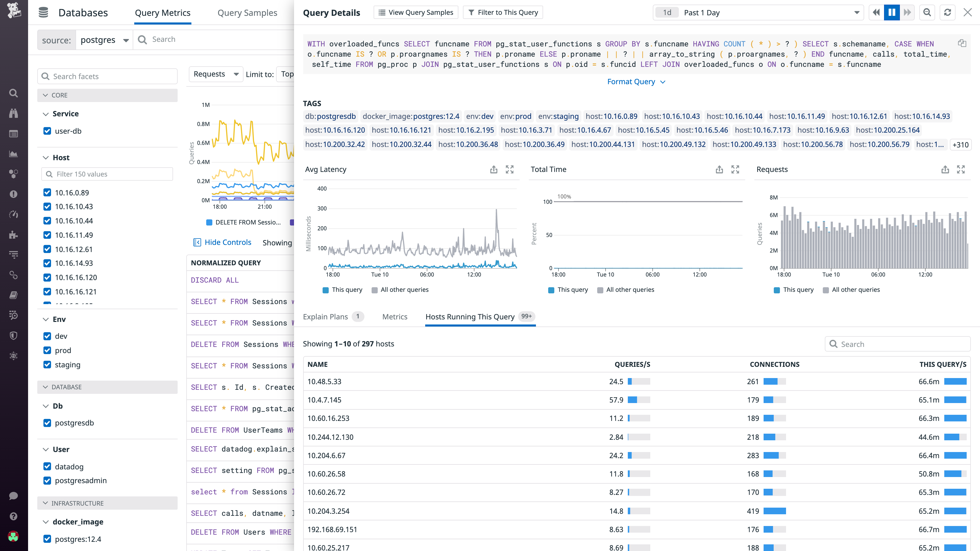Viewport: 980px width, 551px height.
Task: Open the Dashboards graph icon in sidebar
Action: click(x=13, y=154)
